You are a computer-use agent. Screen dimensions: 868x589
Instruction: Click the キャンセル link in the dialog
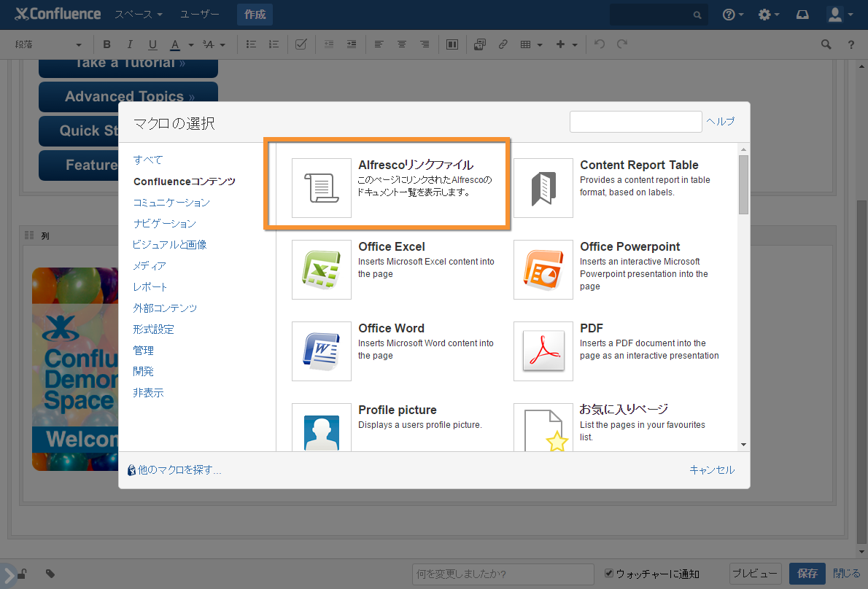pos(712,469)
